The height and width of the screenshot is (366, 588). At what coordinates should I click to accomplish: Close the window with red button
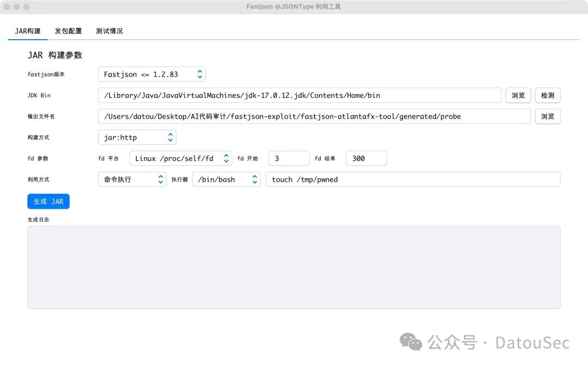pyautogui.click(x=7, y=7)
